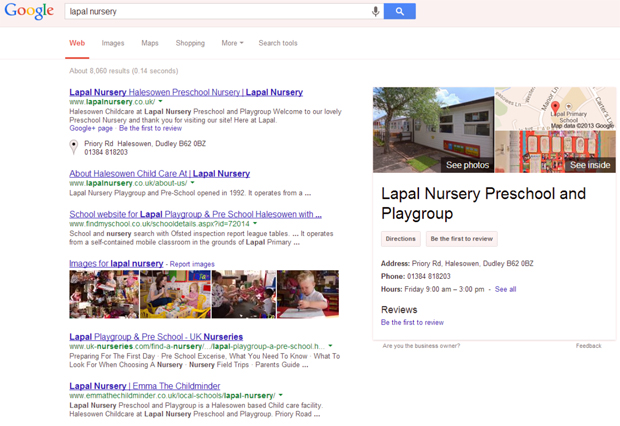The height and width of the screenshot is (426, 620).
Task: Click the Google logo
Action: coord(29,11)
